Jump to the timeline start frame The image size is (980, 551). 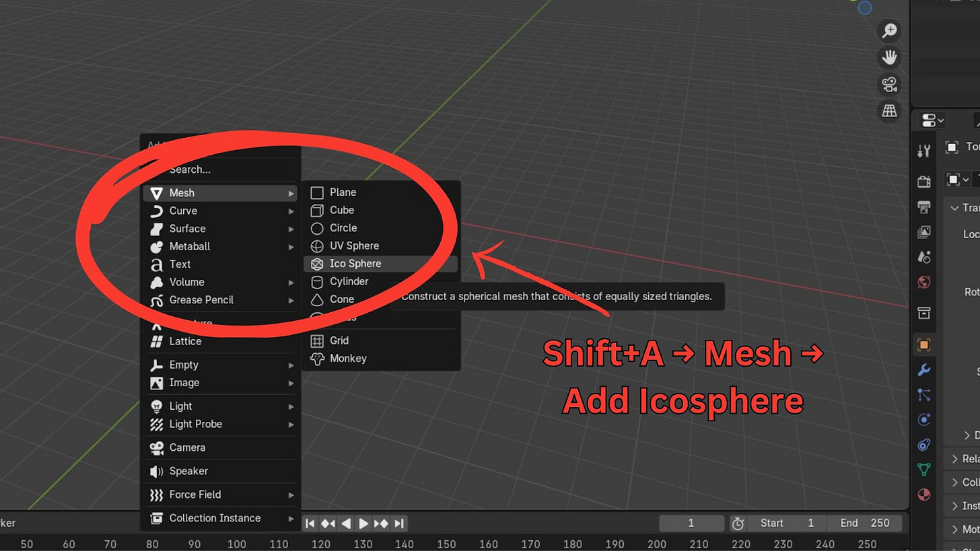(310, 523)
